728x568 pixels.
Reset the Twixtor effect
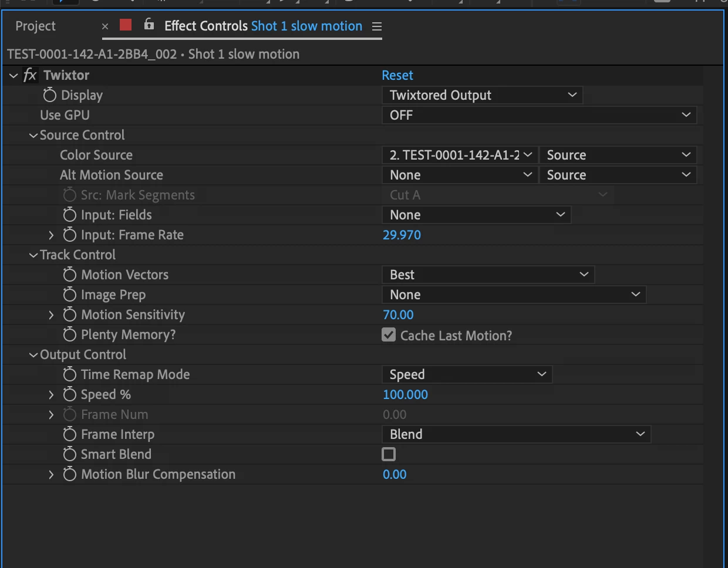[397, 75]
